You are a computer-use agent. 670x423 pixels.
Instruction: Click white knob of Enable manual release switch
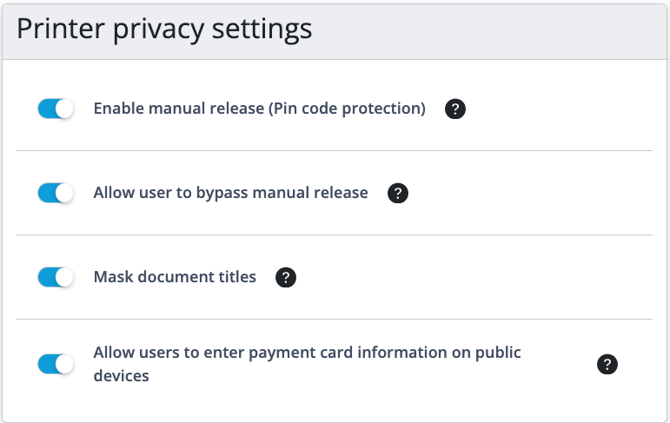pyautogui.click(x=65, y=109)
